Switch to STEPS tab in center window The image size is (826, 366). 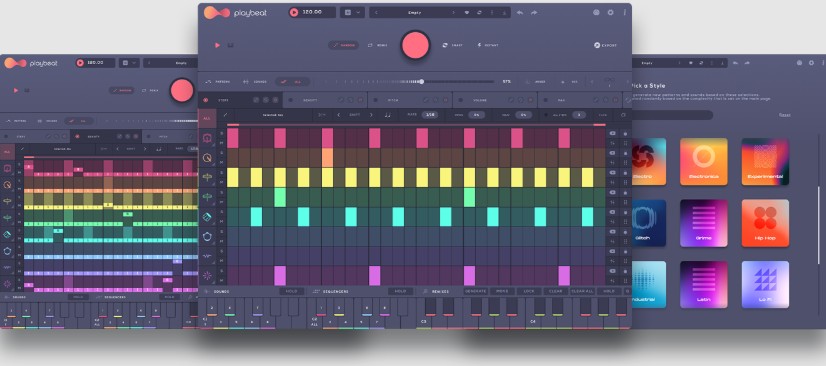click(x=240, y=100)
